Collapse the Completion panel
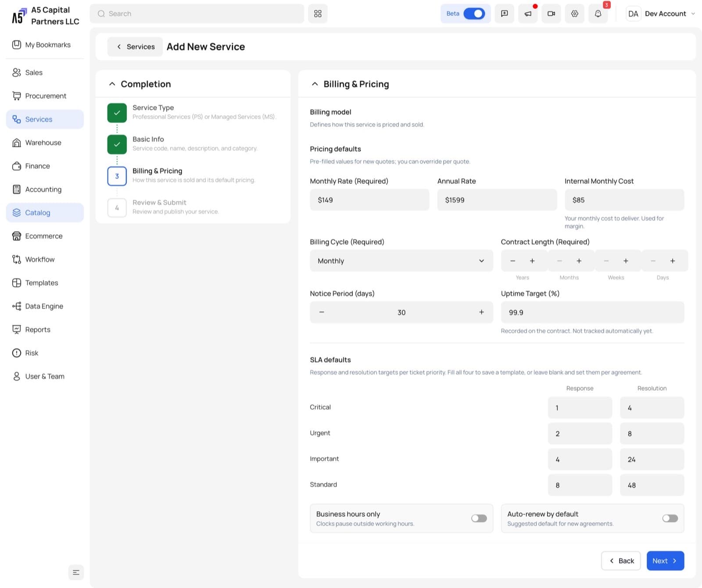Viewport: 702px width, 588px height. (x=112, y=84)
